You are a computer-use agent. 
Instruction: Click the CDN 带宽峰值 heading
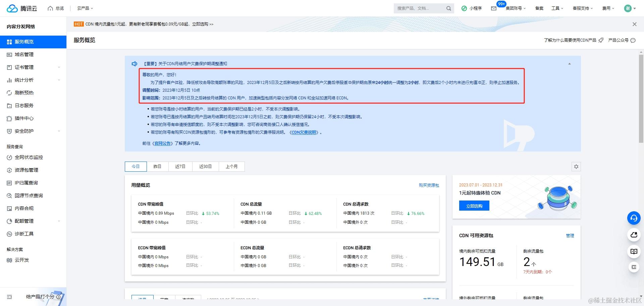pyautogui.click(x=151, y=204)
